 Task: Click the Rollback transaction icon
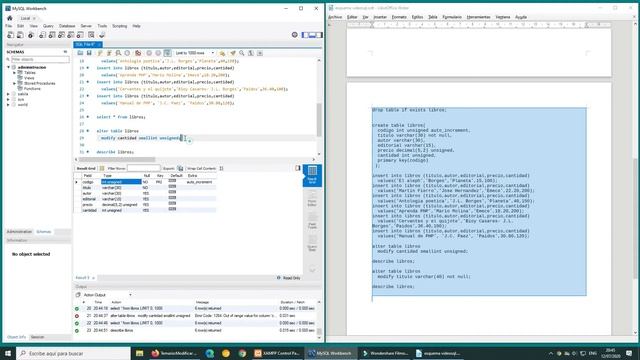point(158,53)
